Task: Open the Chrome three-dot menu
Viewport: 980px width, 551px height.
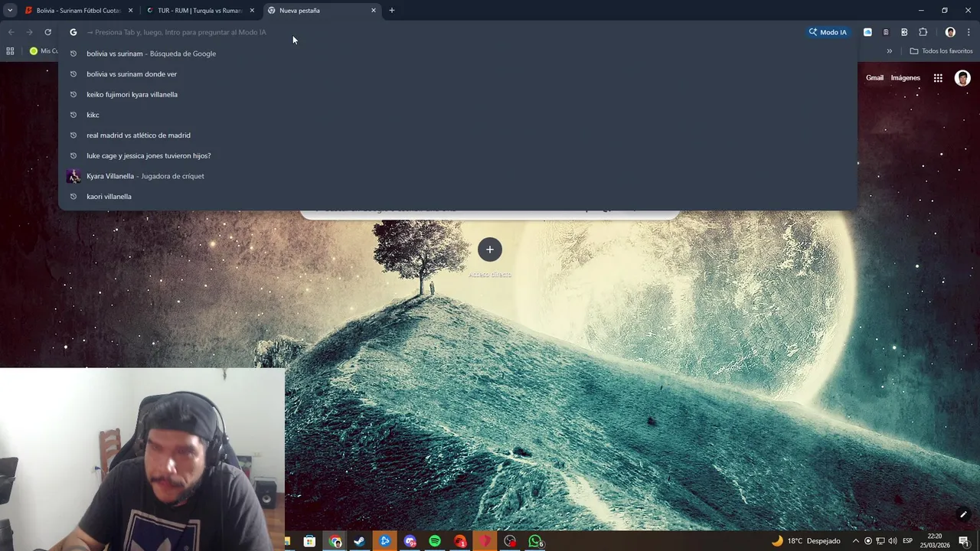Action: coord(969,32)
